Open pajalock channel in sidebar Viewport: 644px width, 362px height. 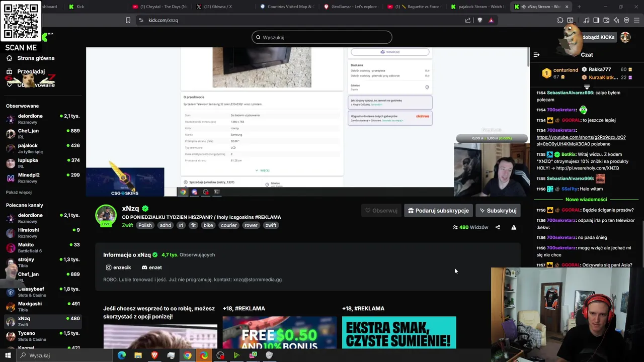pyautogui.click(x=42, y=148)
